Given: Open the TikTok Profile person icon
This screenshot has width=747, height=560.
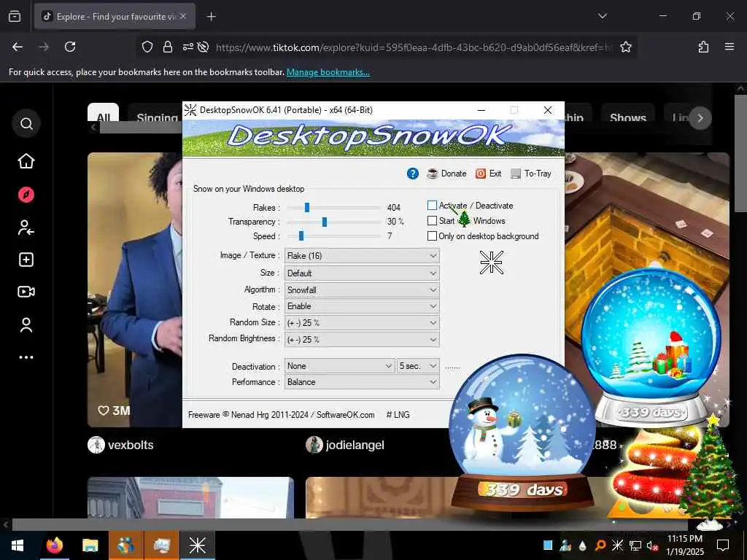Looking at the screenshot, I should tap(26, 324).
